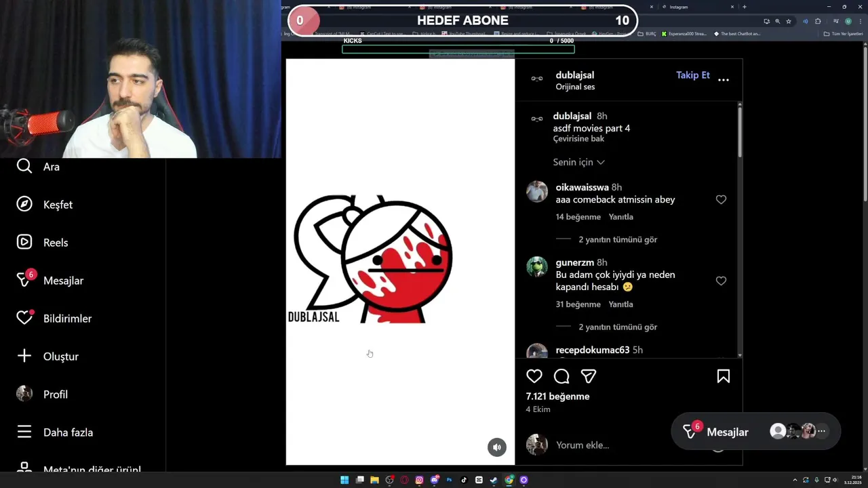
Task: Open Chrome profile avatar
Action: tap(848, 22)
